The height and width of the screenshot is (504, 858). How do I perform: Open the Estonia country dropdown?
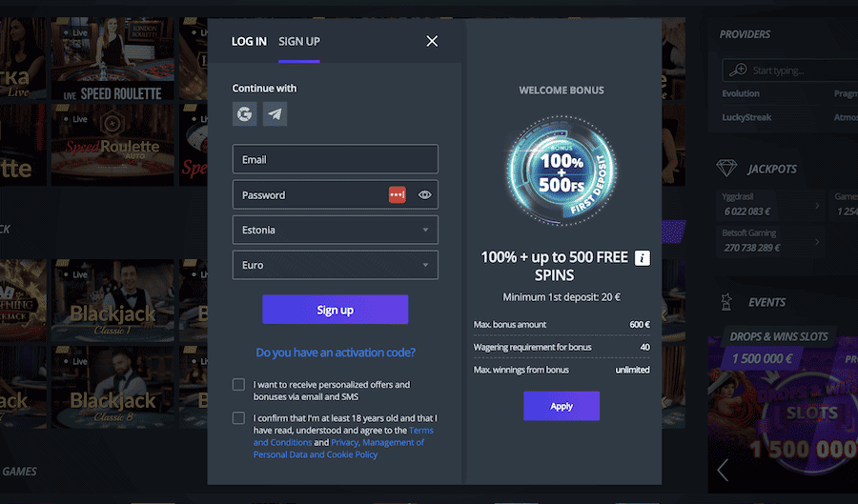coord(335,230)
